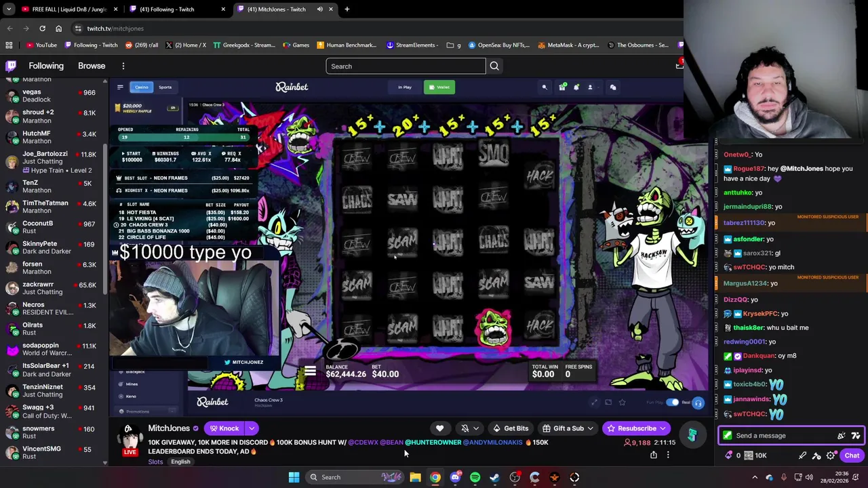
Task: Expand the Knock button dropdown arrow
Action: 252,428
